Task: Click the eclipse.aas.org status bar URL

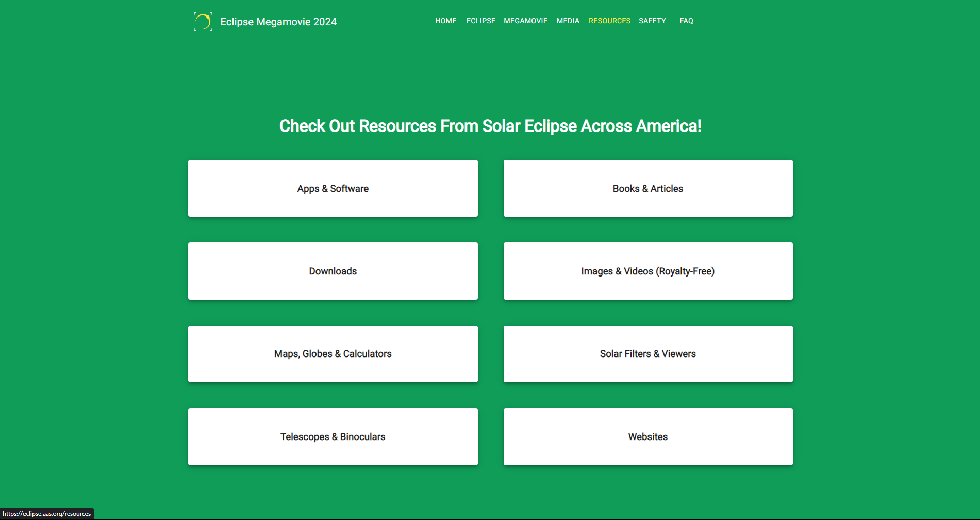Action: 47,514
